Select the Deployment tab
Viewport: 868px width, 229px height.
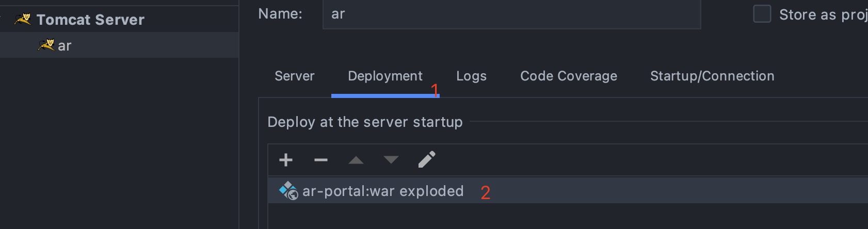pos(385,76)
